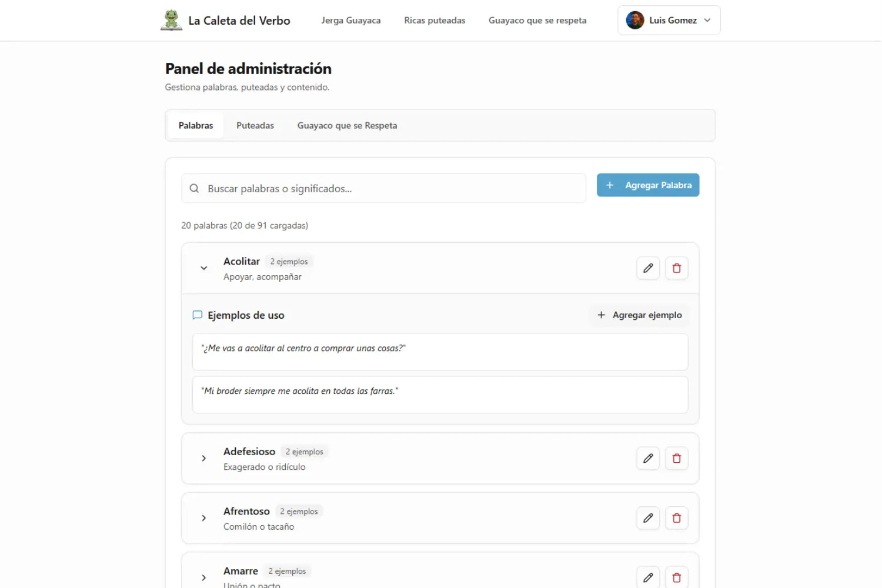Click Luis Gomez's profile picture
The width and height of the screenshot is (882, 588).
point(634,19)
